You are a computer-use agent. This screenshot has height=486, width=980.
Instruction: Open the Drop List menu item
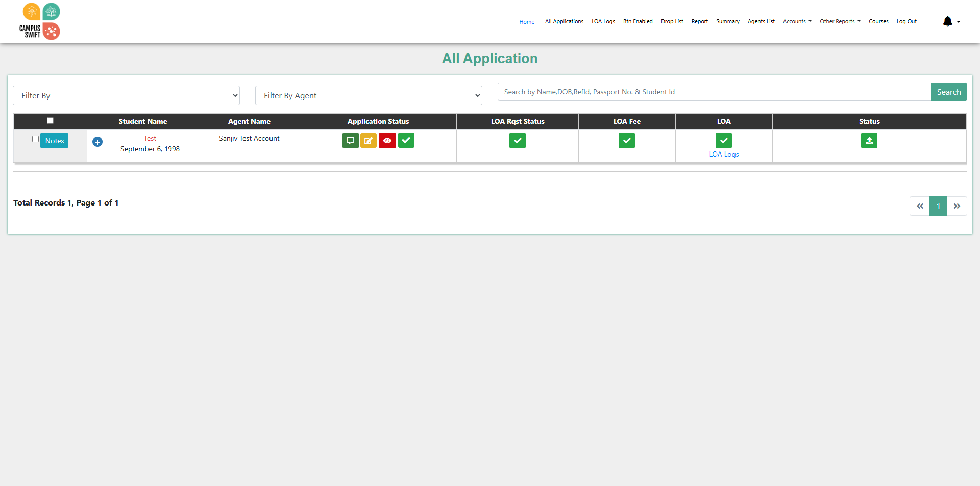click(672, 21)
